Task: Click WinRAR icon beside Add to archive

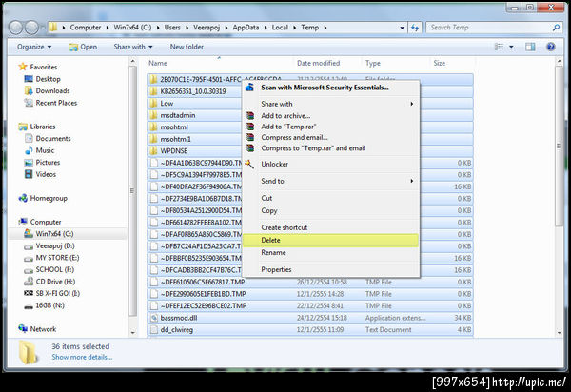Action: (x=250, y=116)
